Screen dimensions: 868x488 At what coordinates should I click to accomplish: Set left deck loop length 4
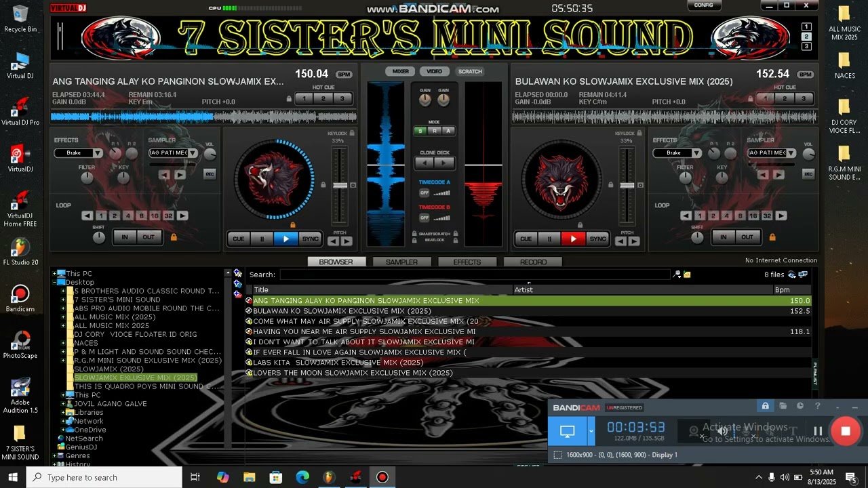coord(128,216)
